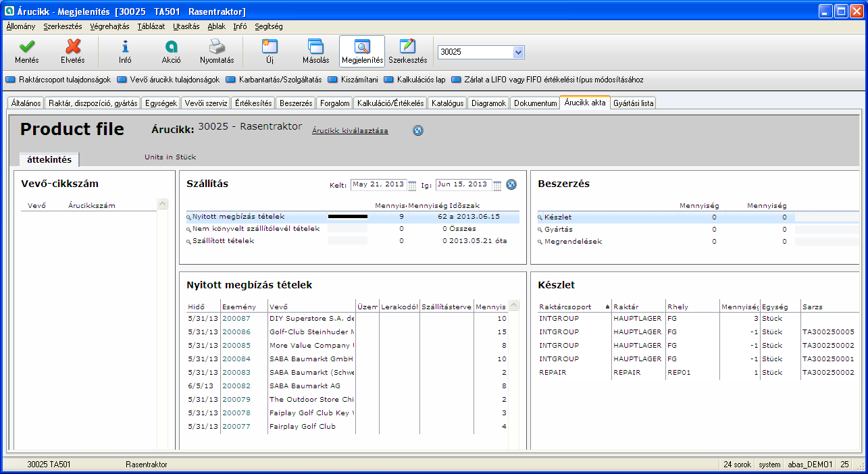Select the áttekintés sub-tab

[x=49, y=159]
